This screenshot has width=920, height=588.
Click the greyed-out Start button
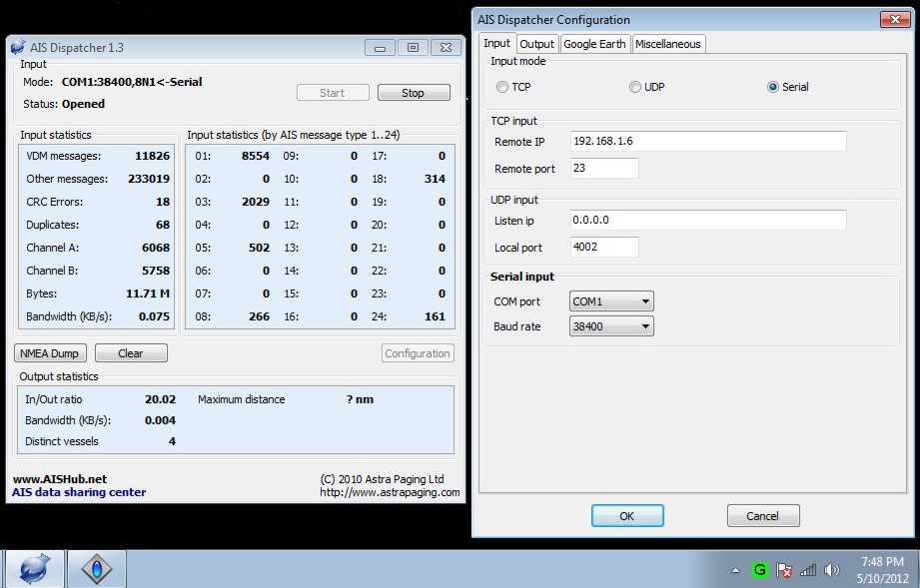click(333, 93)
